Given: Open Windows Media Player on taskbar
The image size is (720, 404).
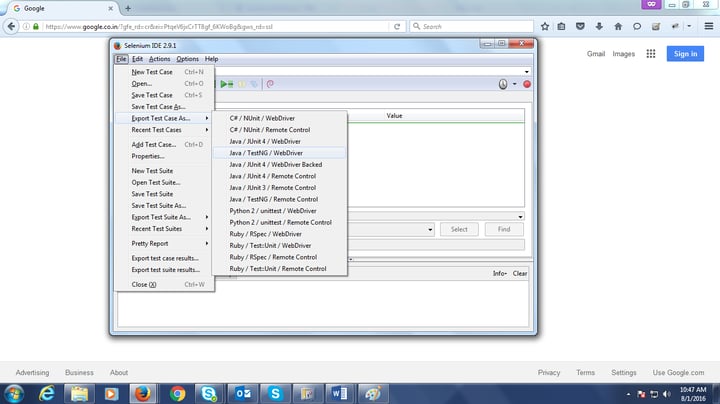Looking at the screenshot, I should (x=111, y=394).
